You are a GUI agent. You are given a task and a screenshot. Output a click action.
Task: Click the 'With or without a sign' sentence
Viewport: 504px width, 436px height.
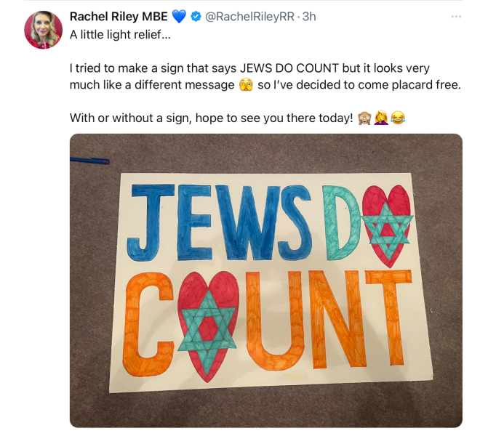211,118
